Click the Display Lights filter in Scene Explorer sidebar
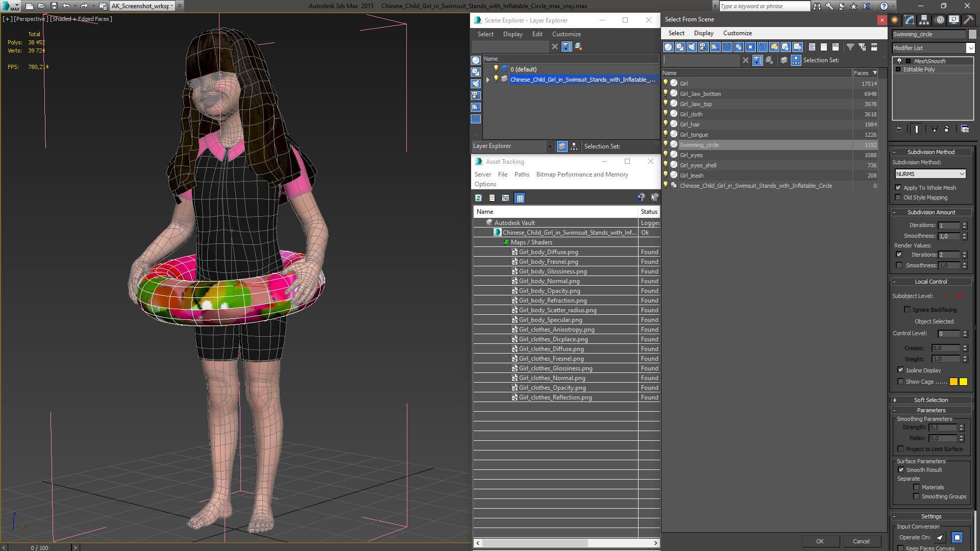This screenshot has width=980, height=551. [x=476, y=84]
